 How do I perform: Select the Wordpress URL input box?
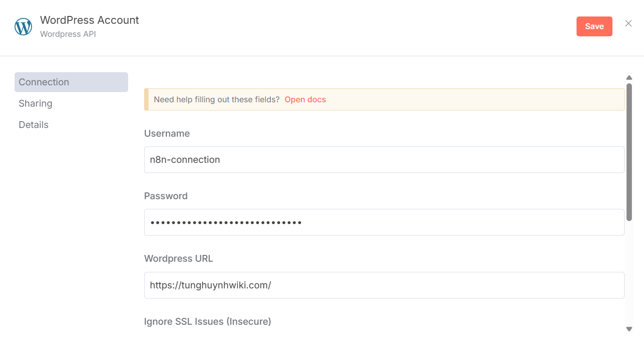(384, 285)
